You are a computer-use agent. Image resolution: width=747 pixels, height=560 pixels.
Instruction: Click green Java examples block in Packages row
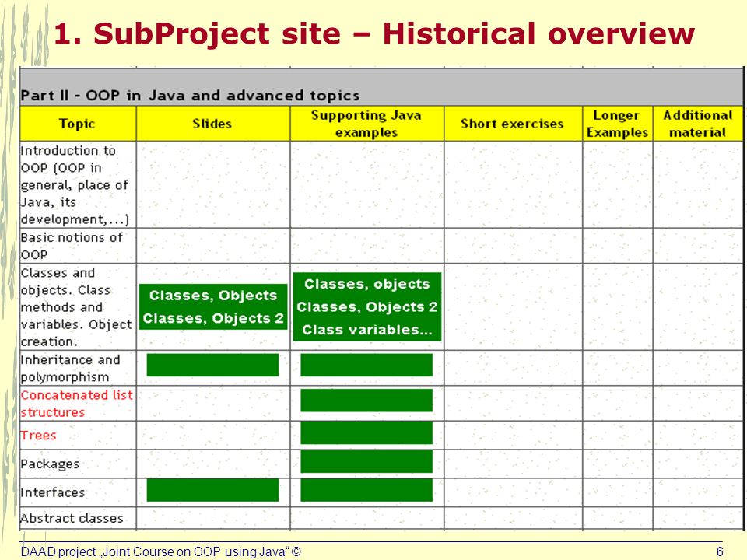coord(366,461)
